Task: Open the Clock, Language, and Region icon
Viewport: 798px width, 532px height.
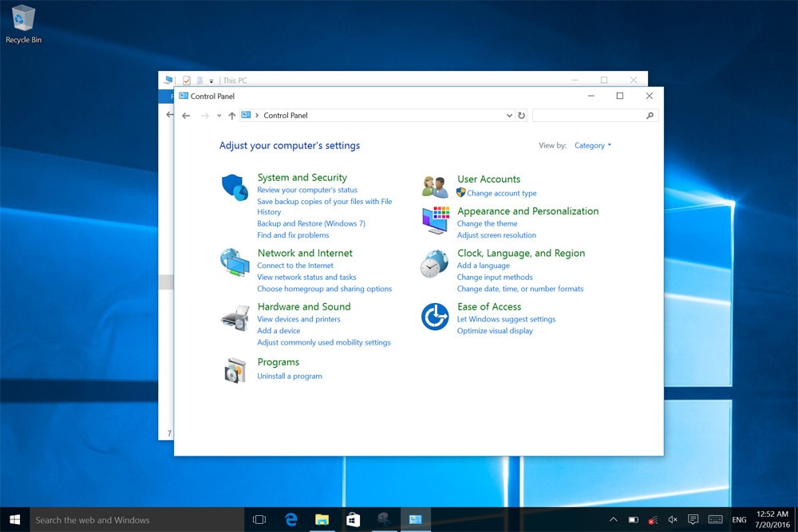Action: click(435, 263)
